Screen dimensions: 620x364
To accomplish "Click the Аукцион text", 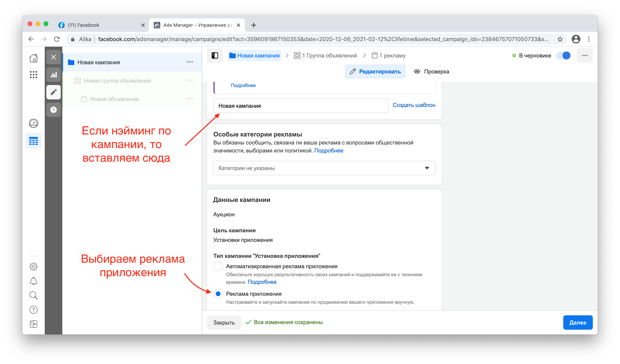I will pyautogui.click(x=224, y=215).
